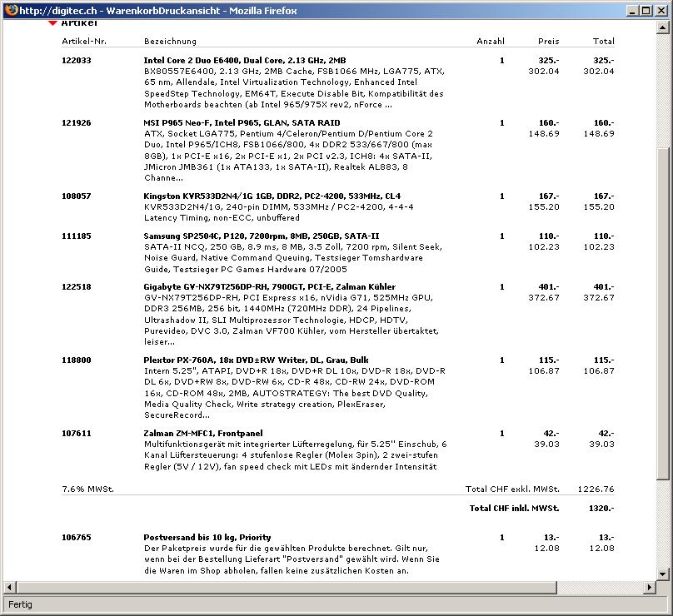Click the Intel Core 2 Duo E6400 title
Viewport: 673px width, 616px height.
click(x=244, y=61)
